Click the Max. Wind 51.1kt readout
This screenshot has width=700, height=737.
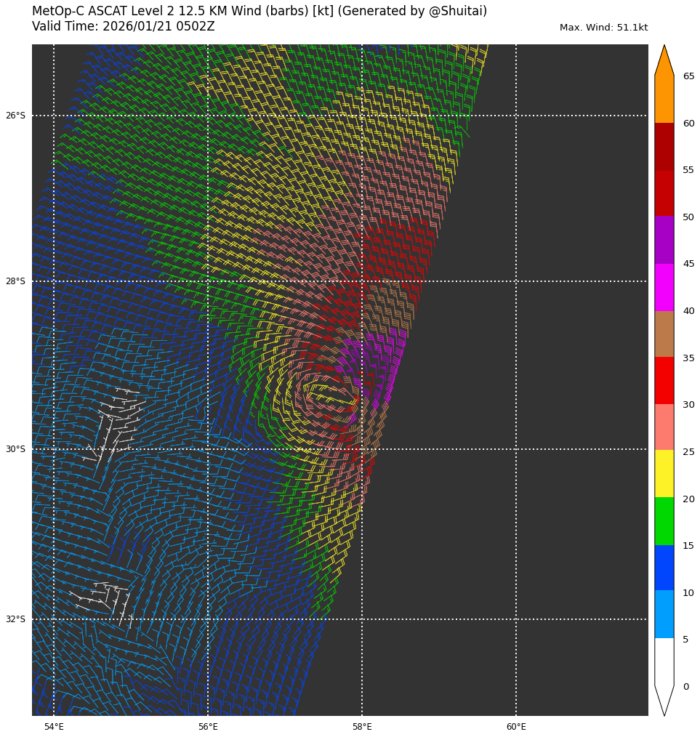tap(603, 28)
